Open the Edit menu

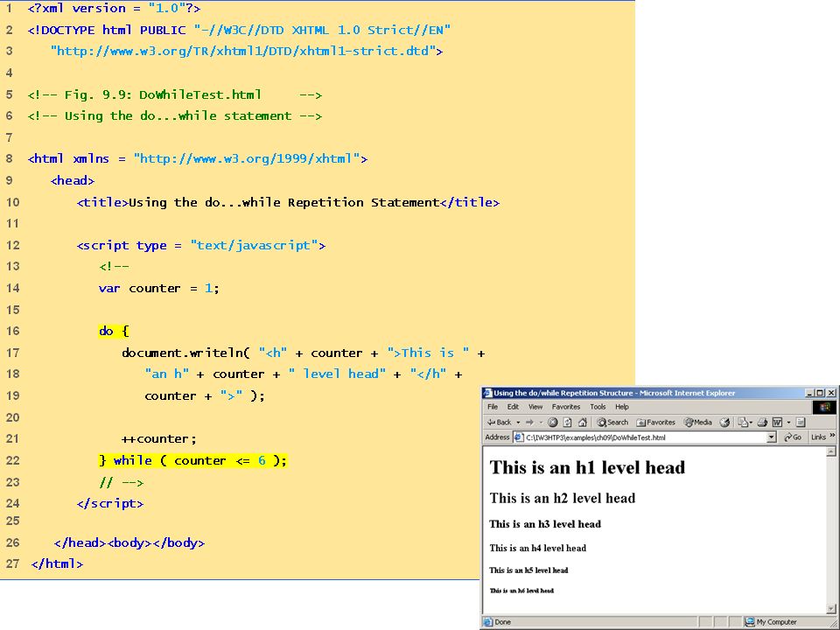pos(513,407)
